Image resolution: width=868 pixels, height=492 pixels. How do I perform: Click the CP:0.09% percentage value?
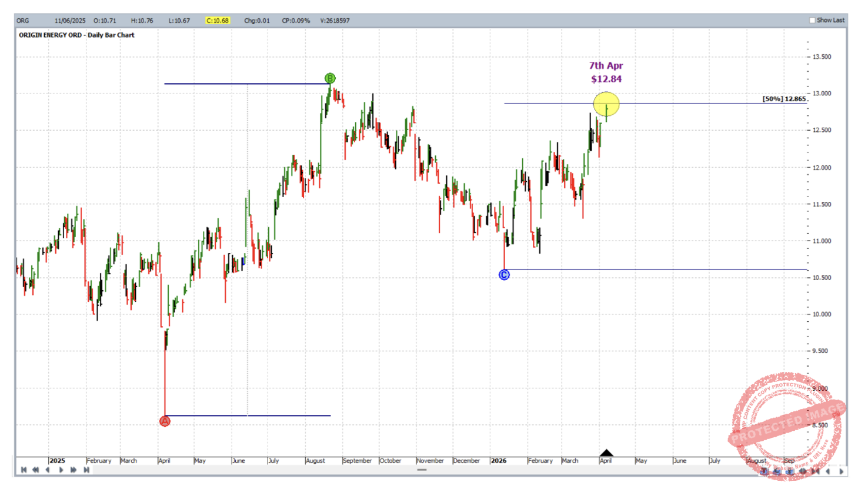point(296,21)
